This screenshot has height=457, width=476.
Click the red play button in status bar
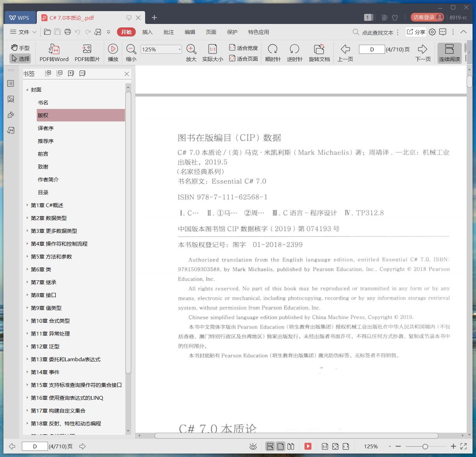click(308, 447)
